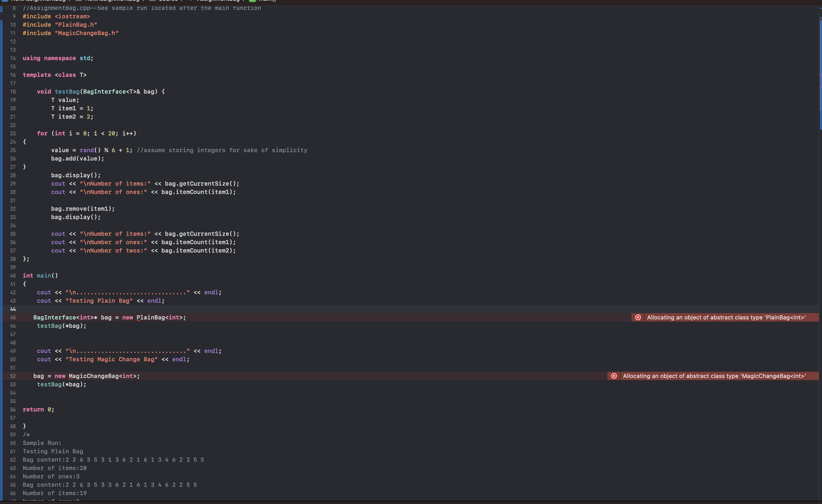Screen dimensions: 822x504
Task: Place cursor on 'int main()' declaration
Action: pyautogui.click(x=40, y=276)
